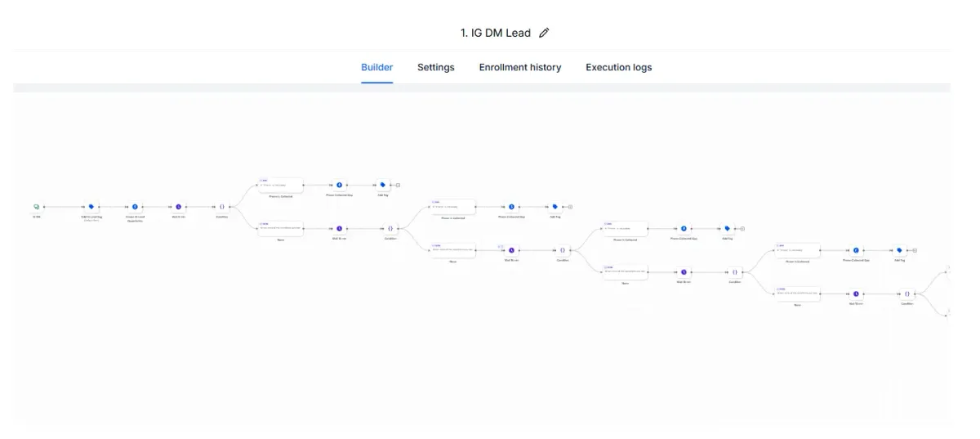Open the Settings tab

pyautogui.click(x=436, y=67)
